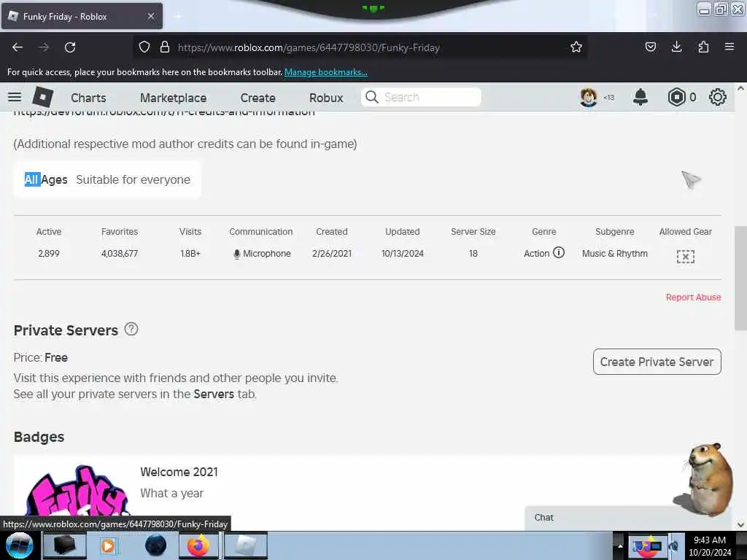This screenshot has height=560, width=747.
Task: Open the tracking protection shield icon
Action: 144,47
